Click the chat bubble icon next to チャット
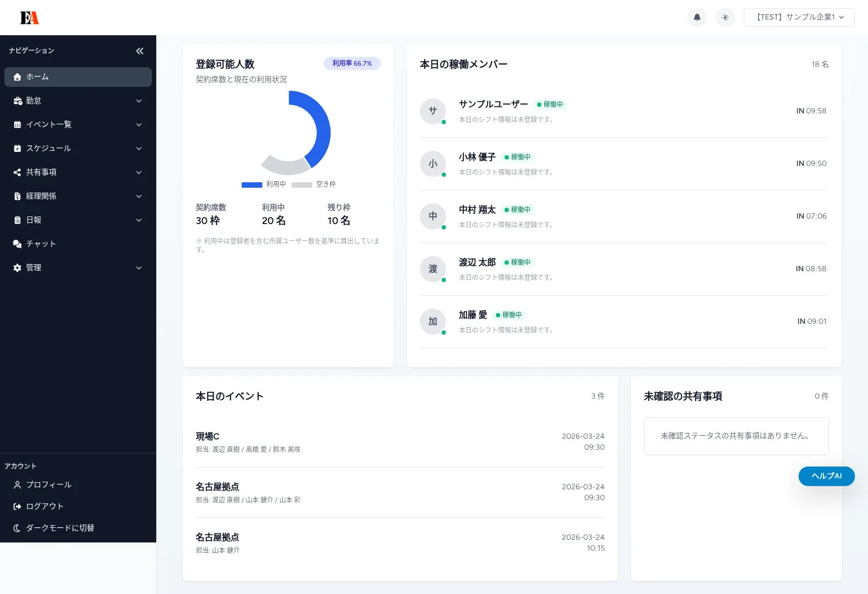868x594 pixels. point(17,244)
